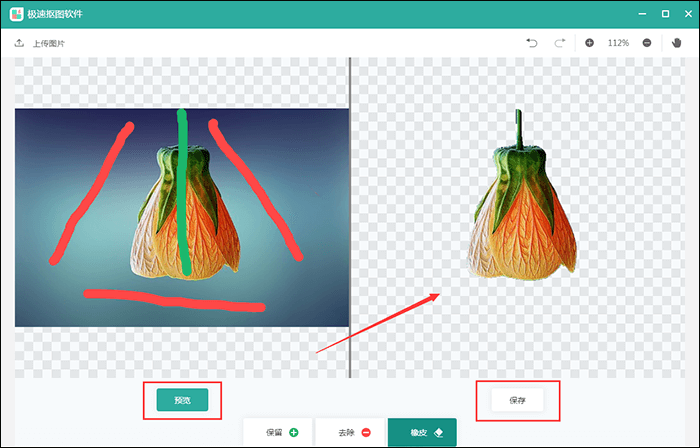Image resolution: width=700 pixels, height=448 pixels.
Task: Zoom out with the minus icon
Action: (646, 43)
